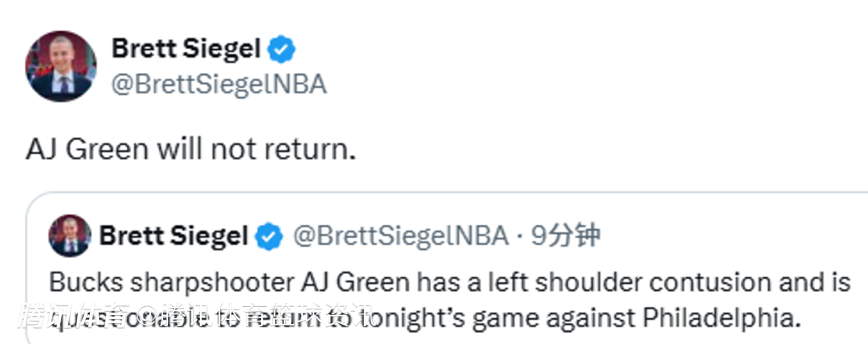Open @BrettSiegelNBA handle in quoted tweet header

coord(400,236)
